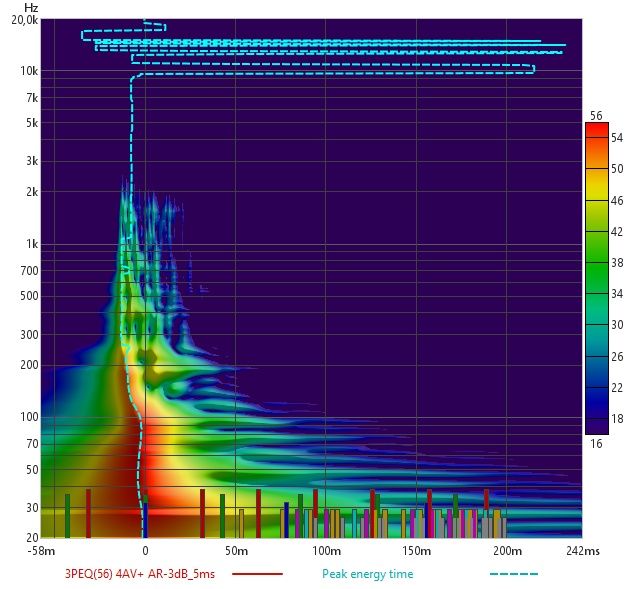Click the 10k frequency axis label
640x589 pixels.
tap(28, 71)
